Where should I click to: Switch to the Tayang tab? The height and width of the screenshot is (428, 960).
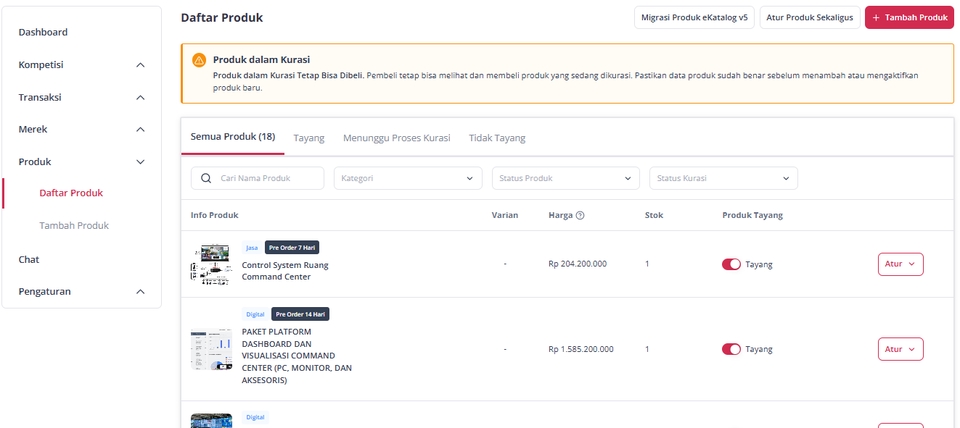pyautogui.click(x=308, y=138)
